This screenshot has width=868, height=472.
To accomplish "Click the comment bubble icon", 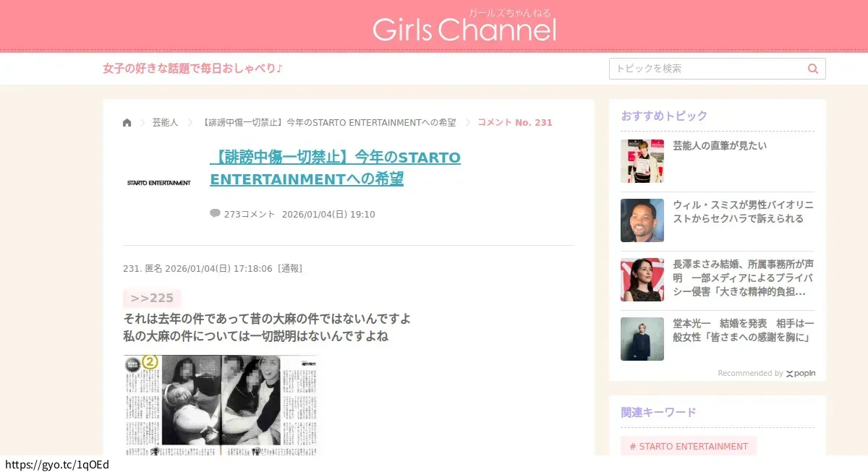I will (215, 213).
